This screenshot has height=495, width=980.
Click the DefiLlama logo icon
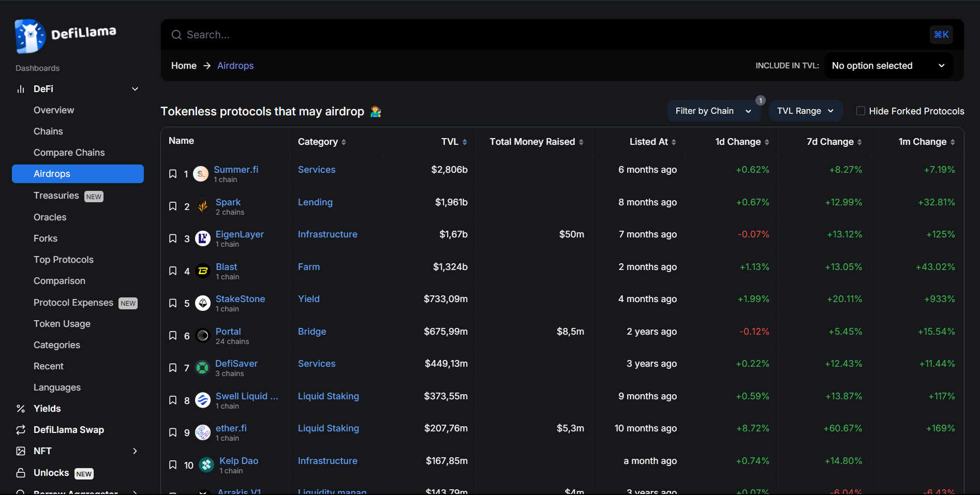30,36
